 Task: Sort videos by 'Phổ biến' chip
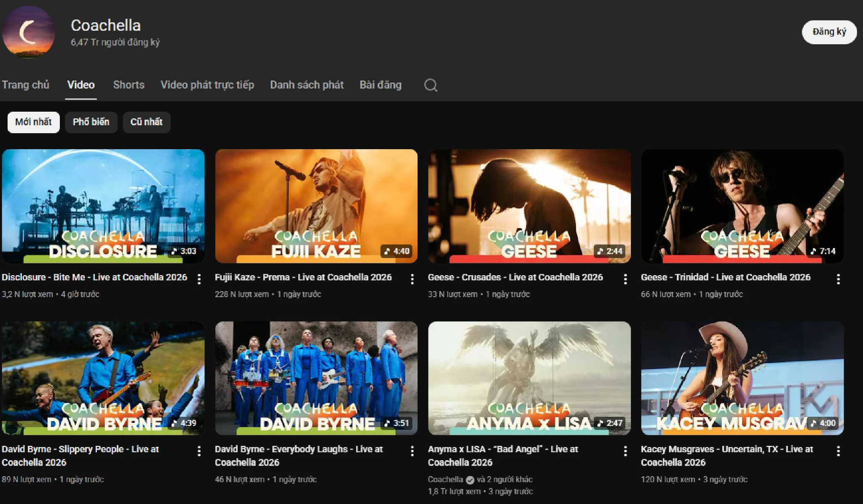pos(91,122)
